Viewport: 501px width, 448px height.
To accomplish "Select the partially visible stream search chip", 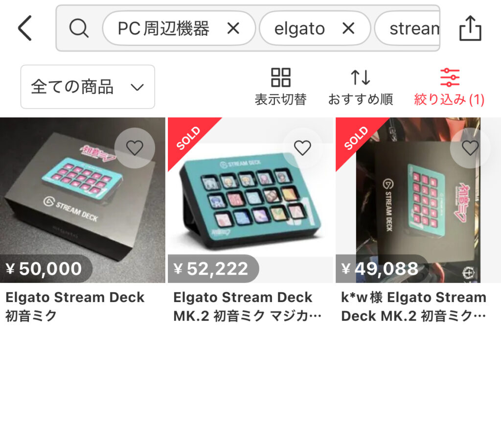I will click(x=408, y=28).
